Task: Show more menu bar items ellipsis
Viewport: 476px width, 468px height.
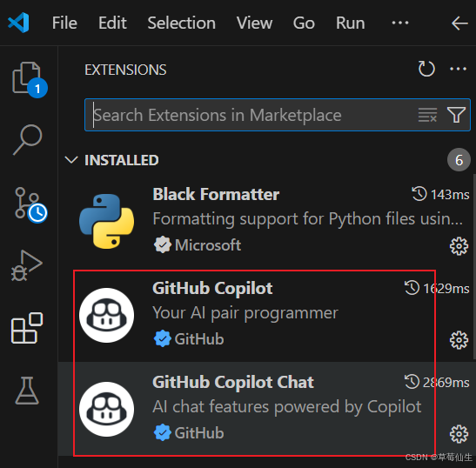Action: [x=399, y=23]
